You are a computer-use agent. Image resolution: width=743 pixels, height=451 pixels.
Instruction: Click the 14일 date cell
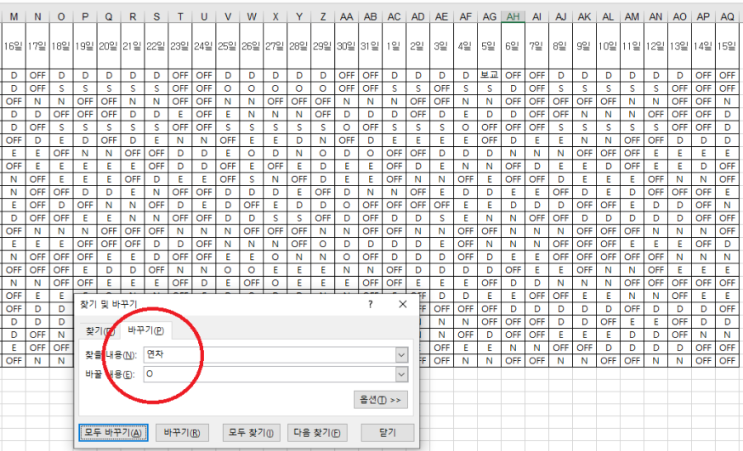pos(703,46)
